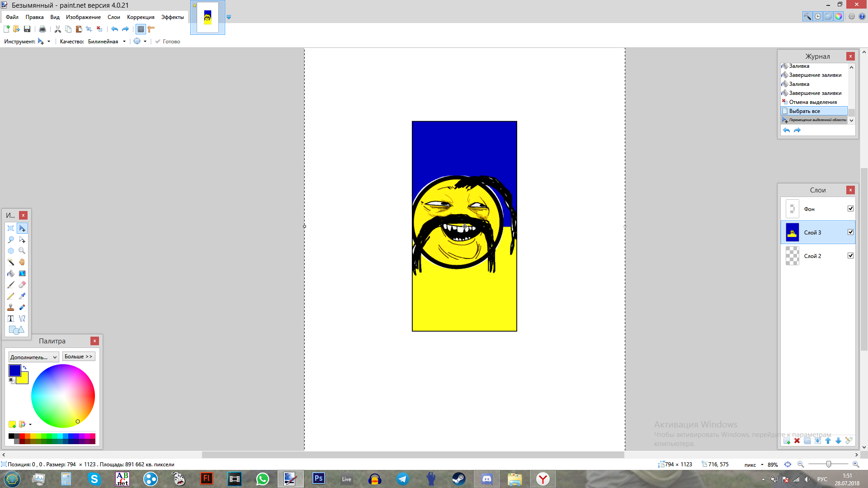Click the Больше >> button
868x488 pixels.
79,357
